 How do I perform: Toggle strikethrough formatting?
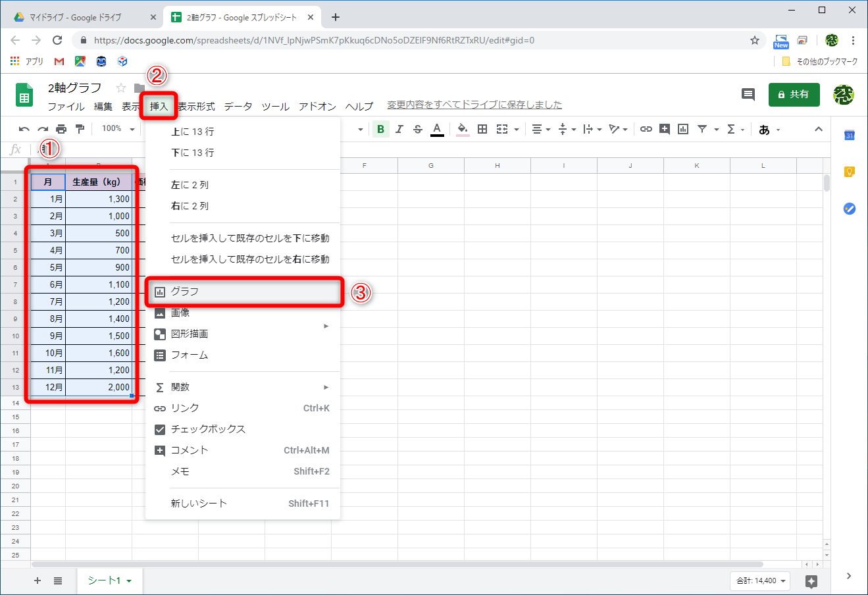pyautogui.click(x=417, y=129)
